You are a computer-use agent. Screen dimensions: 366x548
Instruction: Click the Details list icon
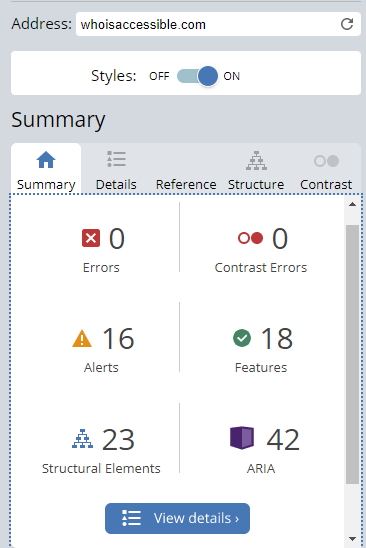(116, 159)
